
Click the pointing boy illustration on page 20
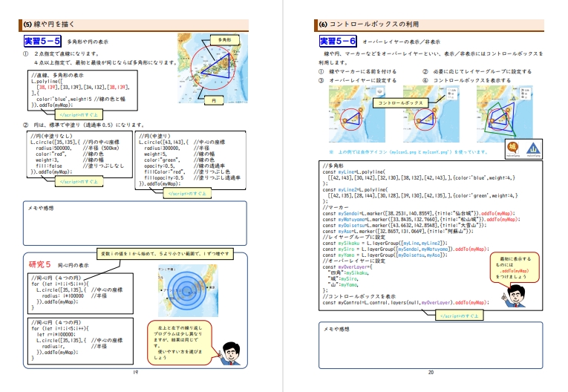(x=514, y=296)
